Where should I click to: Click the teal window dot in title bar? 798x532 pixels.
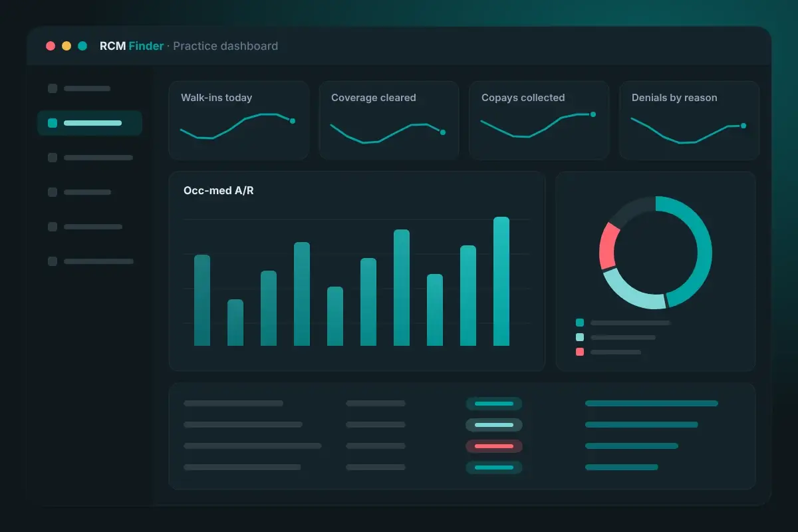point(82,46)
